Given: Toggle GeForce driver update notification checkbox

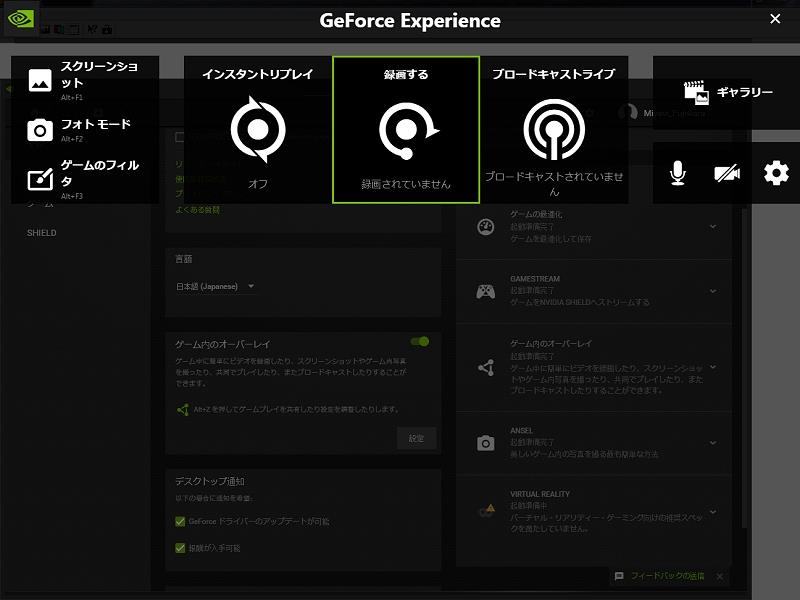Looking at the screenshot, I should click(180, 521).
